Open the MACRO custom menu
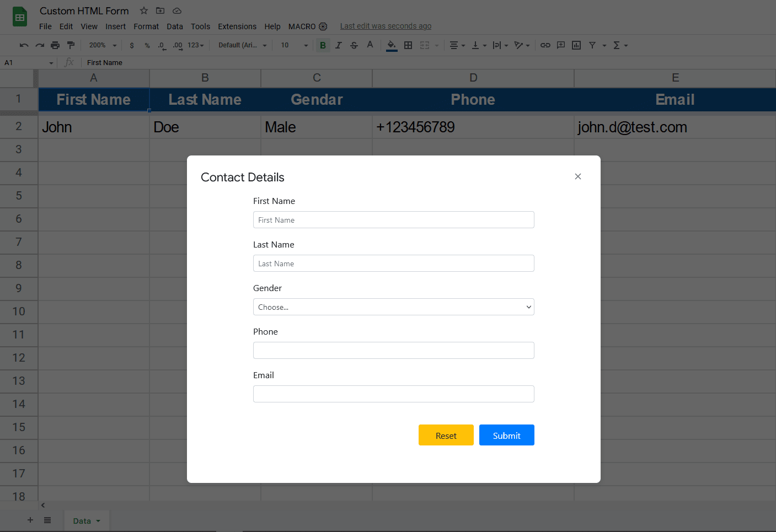 [x=308, y=26]
